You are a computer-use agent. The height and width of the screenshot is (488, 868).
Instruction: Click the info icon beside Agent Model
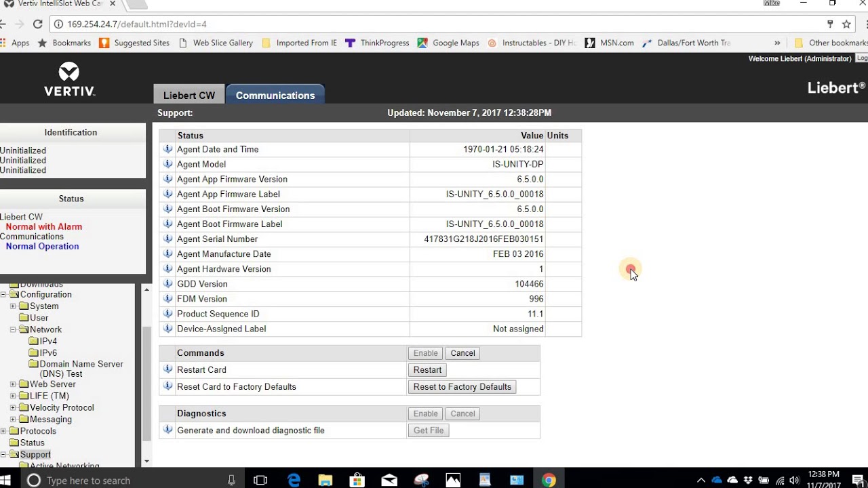point(167,164)
